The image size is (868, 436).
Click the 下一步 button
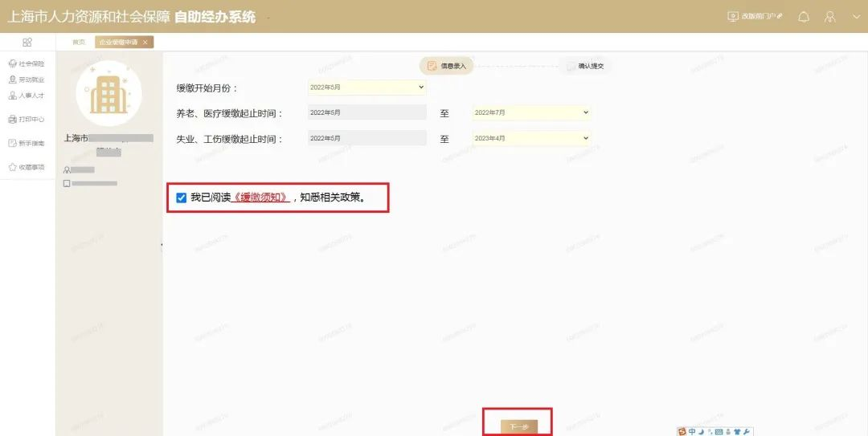(x=518, y=426)
